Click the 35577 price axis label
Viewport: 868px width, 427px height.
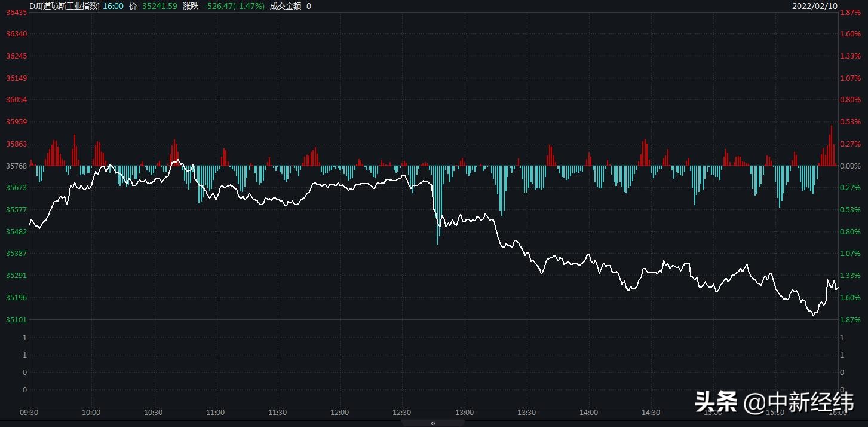point(16,210)
